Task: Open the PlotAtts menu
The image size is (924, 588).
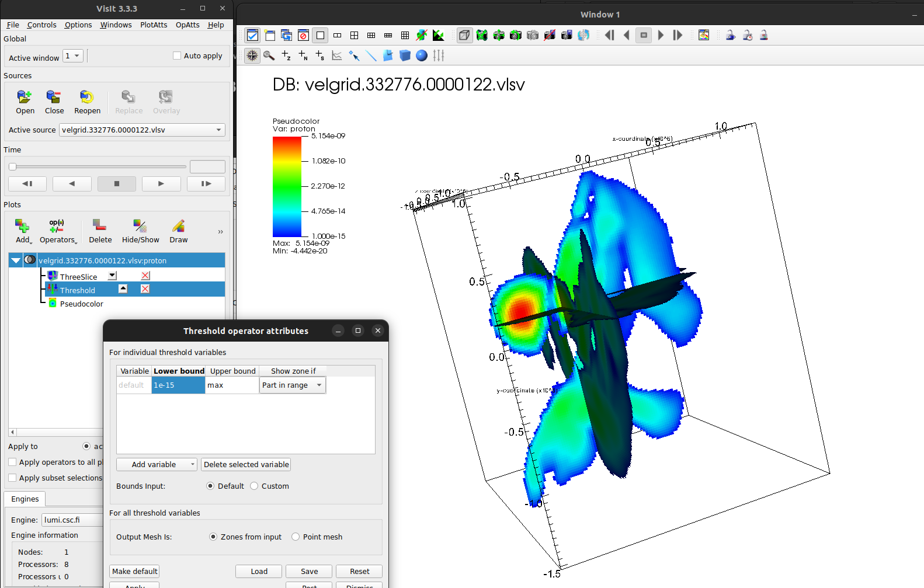Action: coord(154,25)
